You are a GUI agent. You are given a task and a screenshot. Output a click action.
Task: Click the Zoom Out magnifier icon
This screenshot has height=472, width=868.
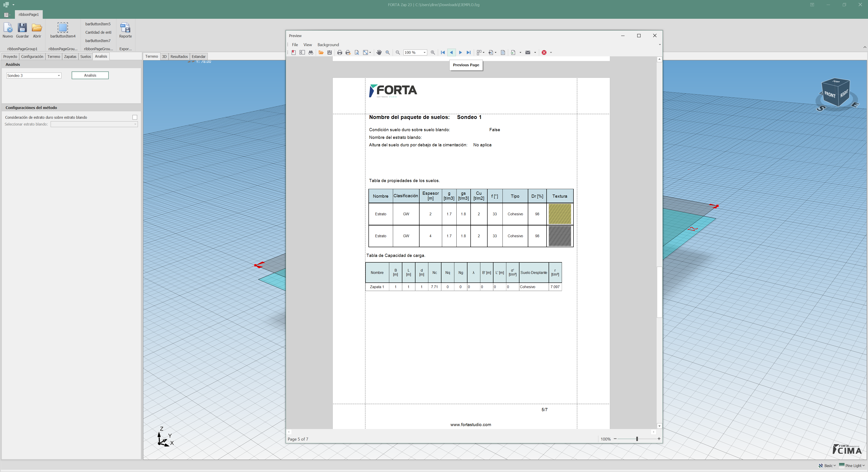pos(398,53)
